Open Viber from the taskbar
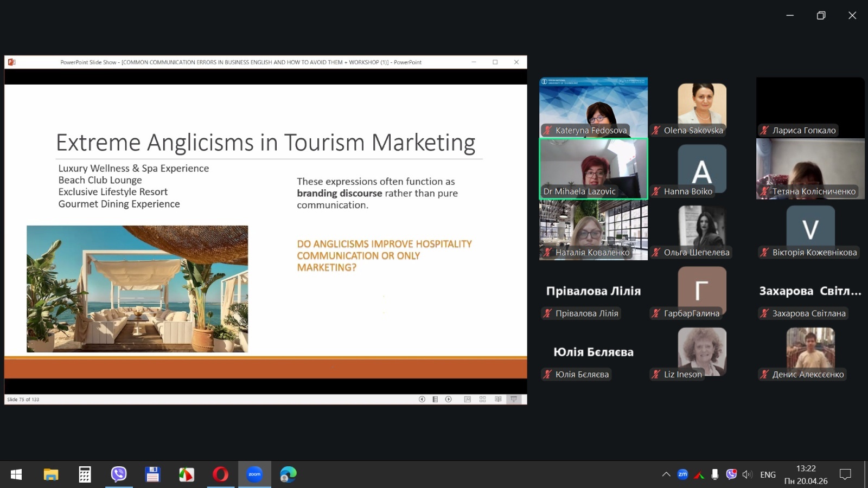This screenshot has height=488, width=868. 119,474
